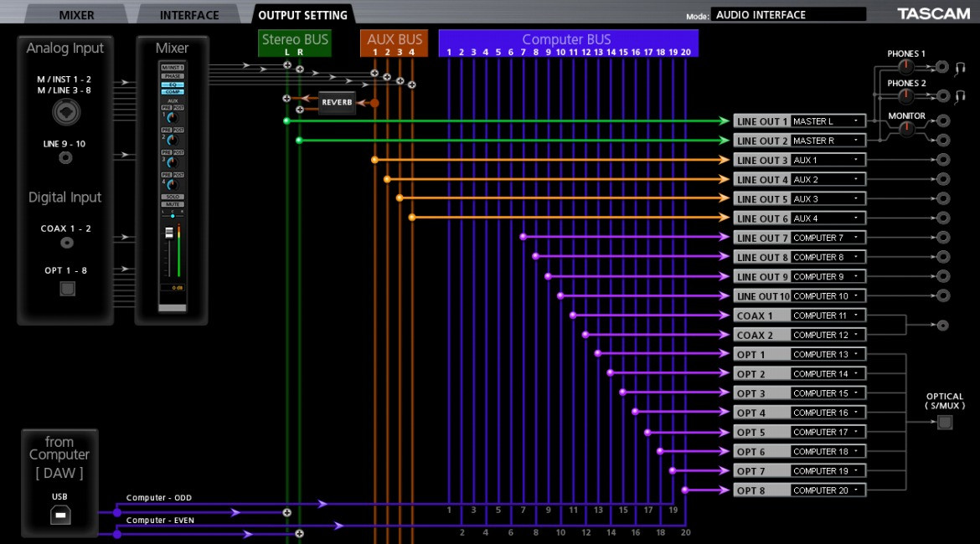Click the Stereo BUS header label
Screen dimensions: 980x544
pos(295,39)
